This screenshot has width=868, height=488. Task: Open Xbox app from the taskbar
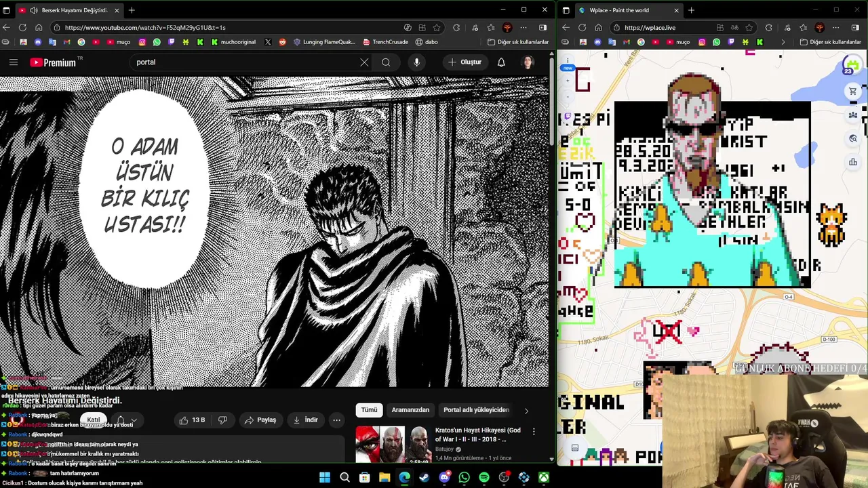(544, 478)
